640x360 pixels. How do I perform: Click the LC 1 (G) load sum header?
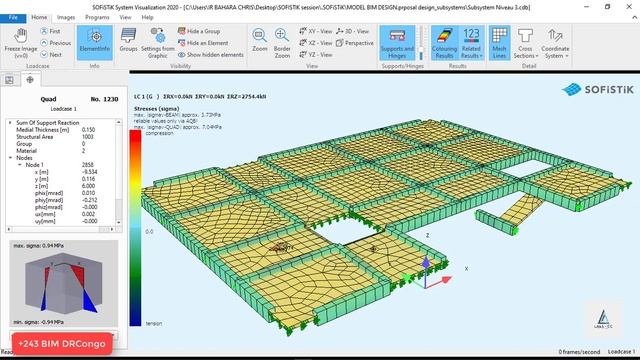tap(200, 97)
